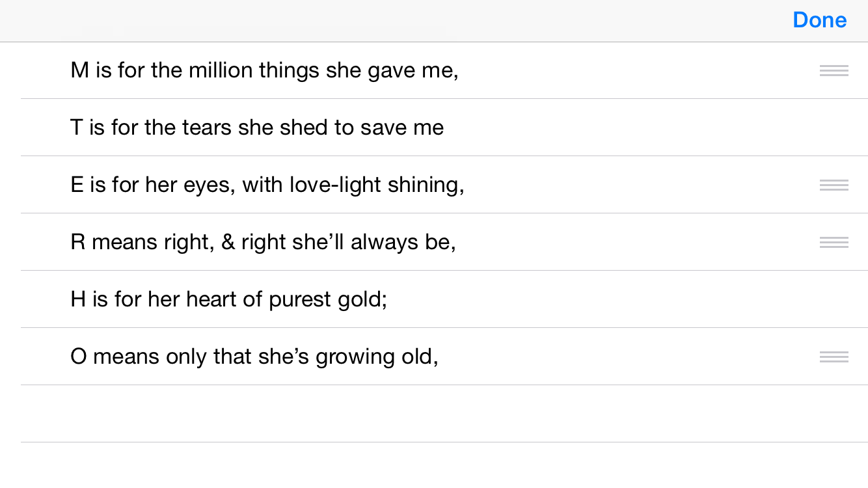Grab reorder handle on 'M is for the million' row

point(834,71)
